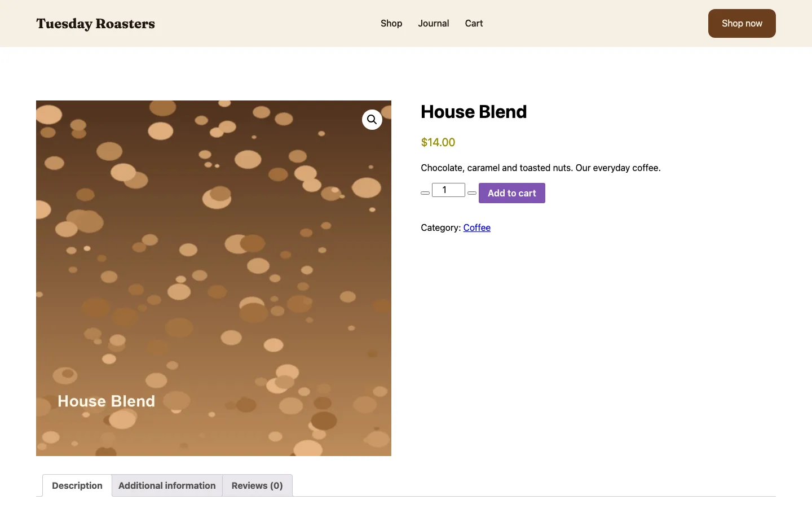The image size is (812, 508).
Task: Switch to the Description tab
Action: click(x=77, y=485)
